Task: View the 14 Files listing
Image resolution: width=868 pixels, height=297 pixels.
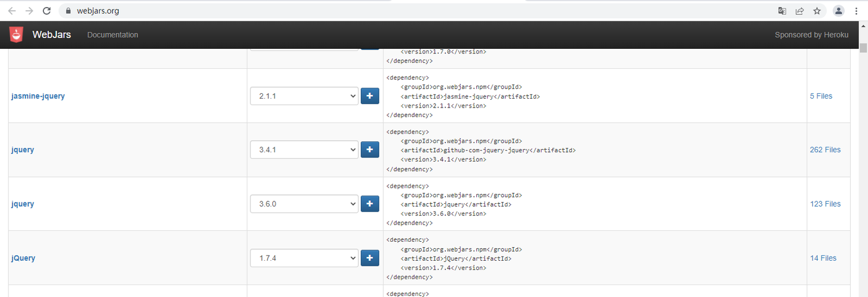Action: [823, 258]
